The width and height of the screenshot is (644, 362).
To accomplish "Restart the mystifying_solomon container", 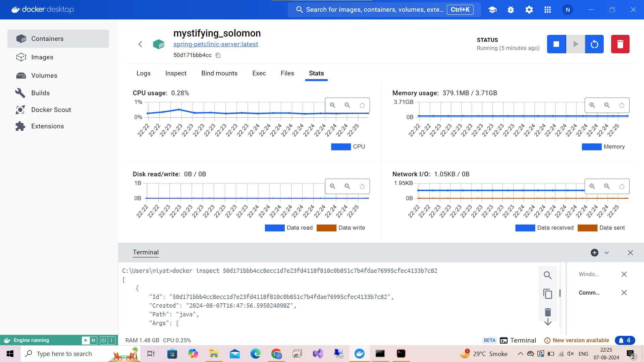I will (594, 44).
